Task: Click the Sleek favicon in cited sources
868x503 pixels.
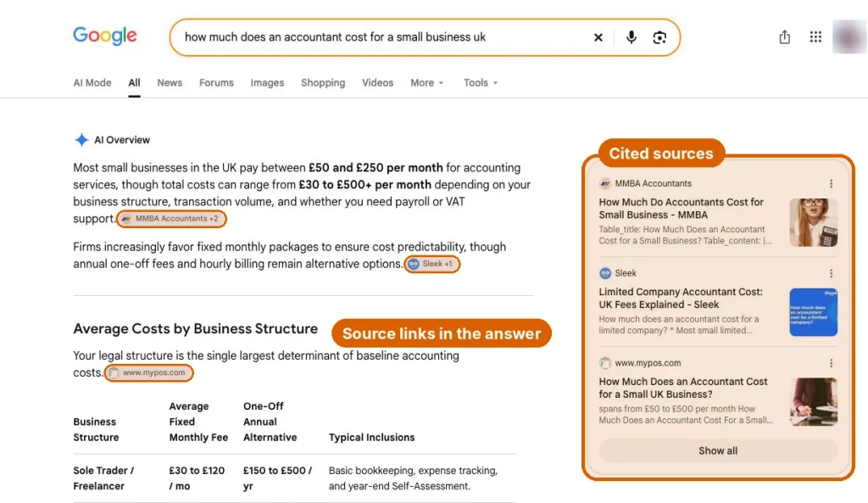Action: click(605, 273)
